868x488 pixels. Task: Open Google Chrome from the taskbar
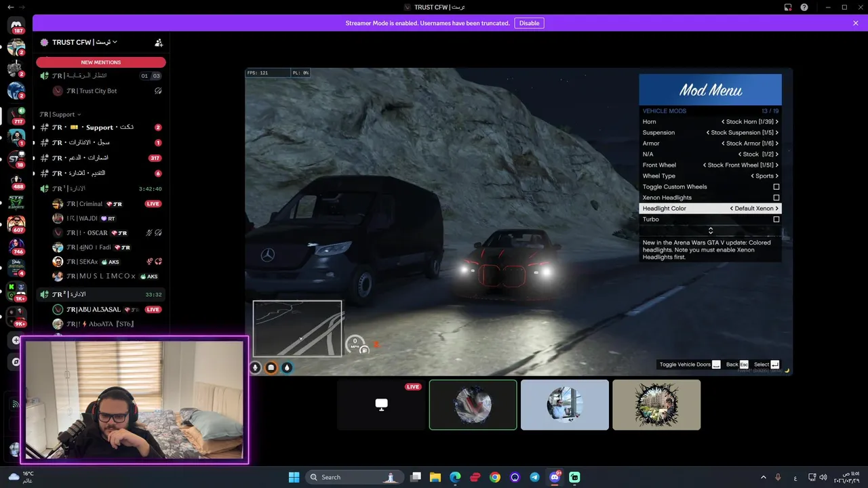495,477
